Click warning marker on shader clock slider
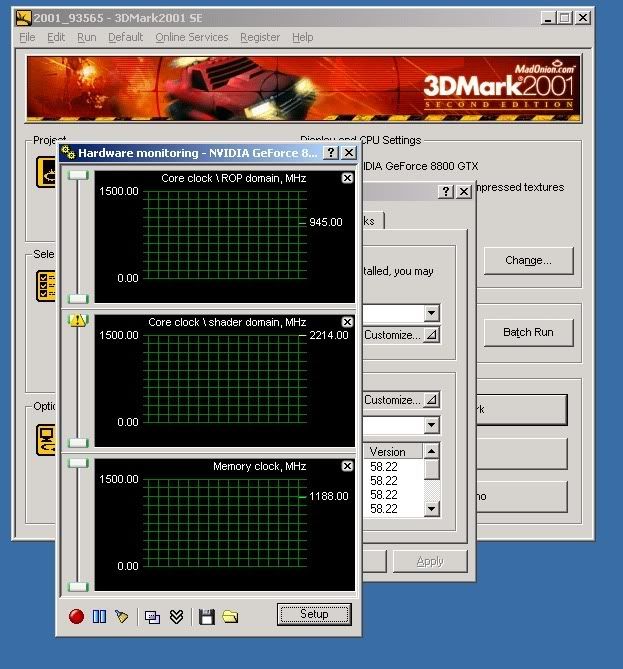 pyautogui.click(x=78, y=320)
